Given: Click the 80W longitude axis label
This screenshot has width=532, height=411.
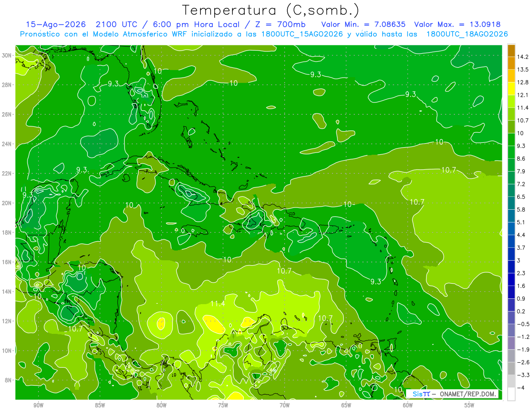Looking at the screenshot, I should [x=161, y=405].
